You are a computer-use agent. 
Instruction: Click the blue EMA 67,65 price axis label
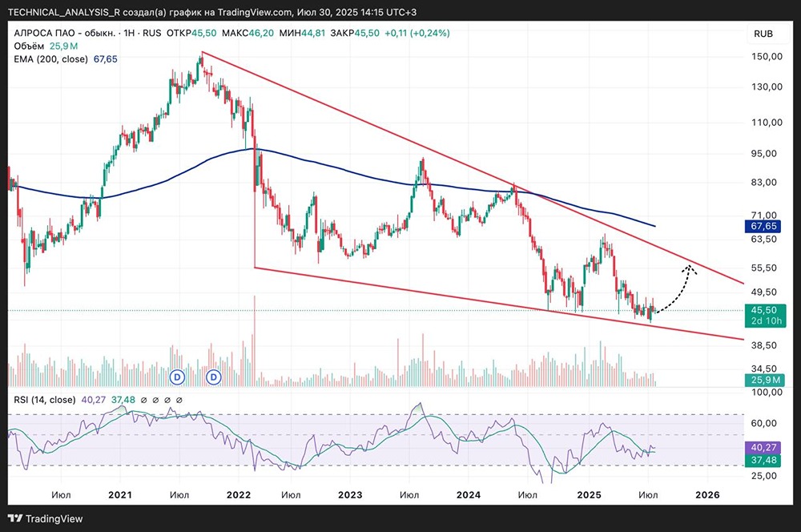pos(763,226)
